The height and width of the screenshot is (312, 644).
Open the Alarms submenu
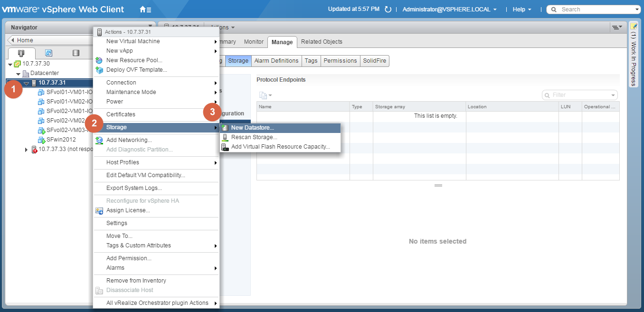(156, 268)
